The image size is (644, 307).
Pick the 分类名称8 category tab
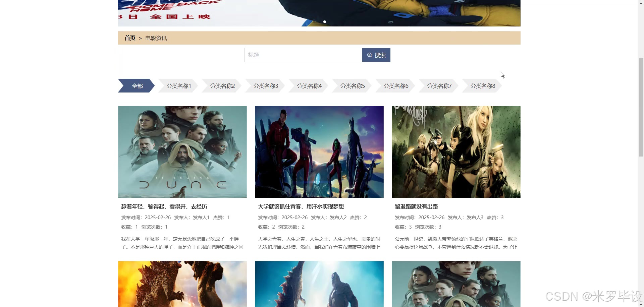coord(482,86)
